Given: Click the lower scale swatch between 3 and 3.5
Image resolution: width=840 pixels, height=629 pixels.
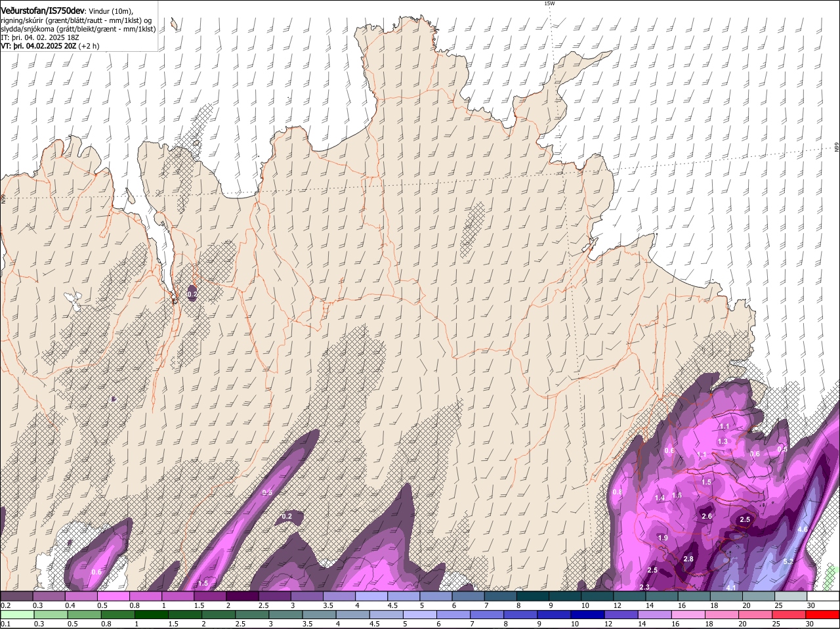Looking at the screenshot, I should (286, 615).
